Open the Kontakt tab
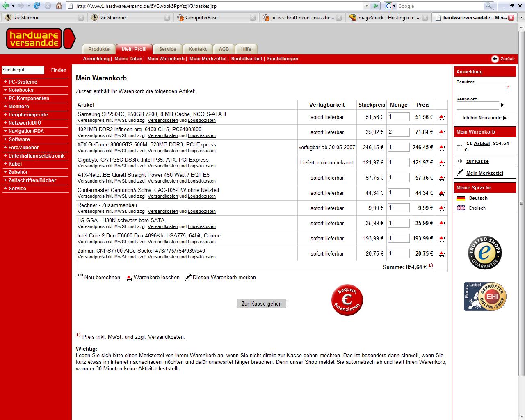Viewport: 525px width, 420px height. (198, 49)
